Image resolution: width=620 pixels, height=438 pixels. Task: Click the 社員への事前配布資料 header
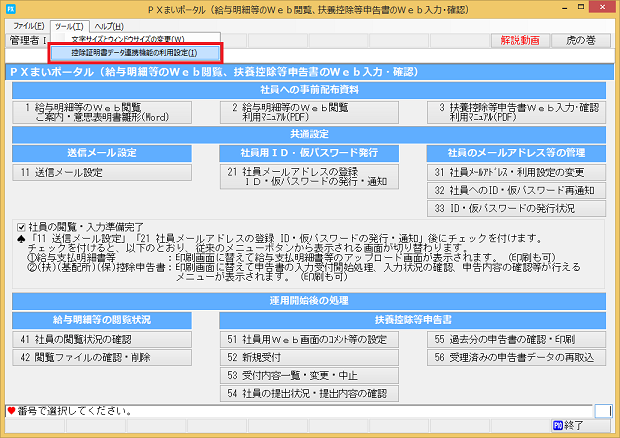309,90
